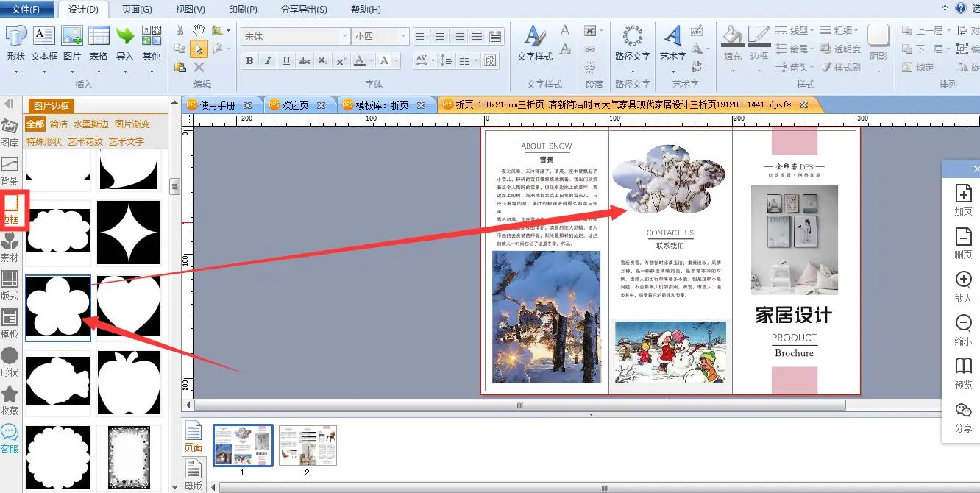Open 预览 preview from right panel
This screenshot has height=493, width=980.
click(963, 372)
